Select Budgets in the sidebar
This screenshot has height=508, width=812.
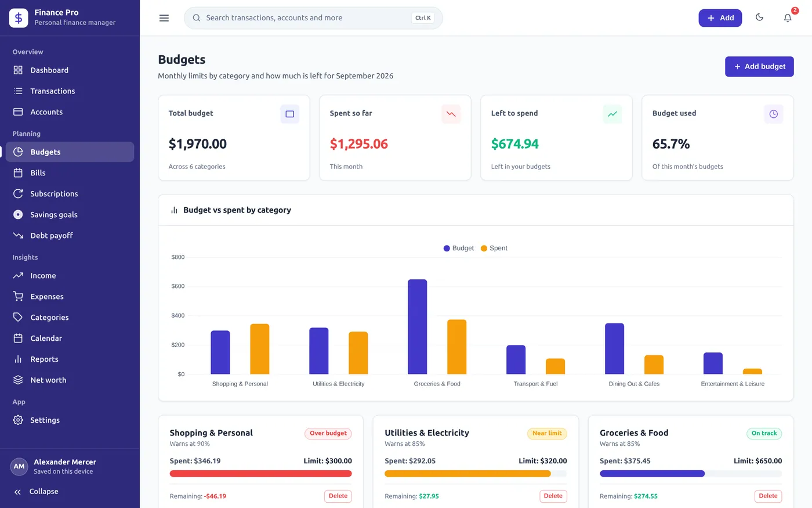coord(70,152)
